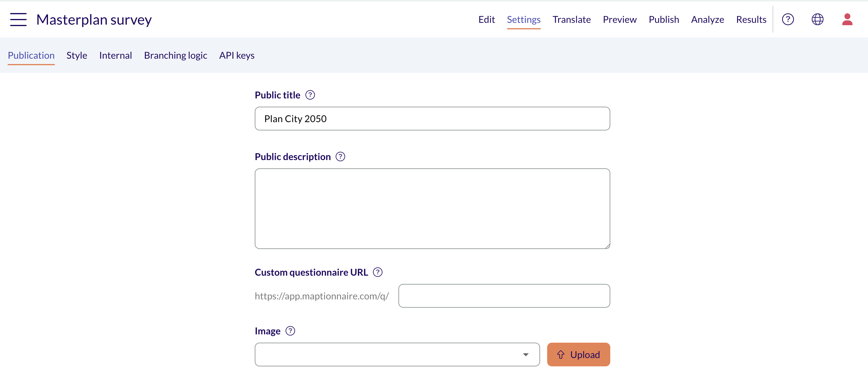Viewport: 868px width, 380px height.
Task: Click the top-bar help question icon
Action: tap(788, 20)
